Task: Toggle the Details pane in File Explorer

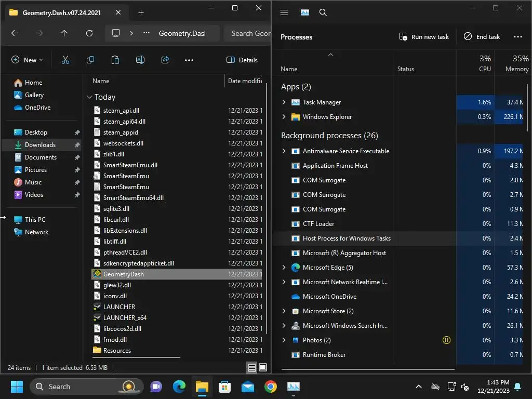Action: 242,60
